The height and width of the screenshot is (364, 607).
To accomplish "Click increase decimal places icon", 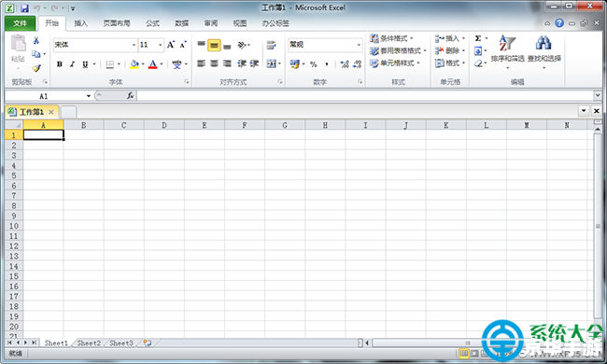I will pos(345,64).
